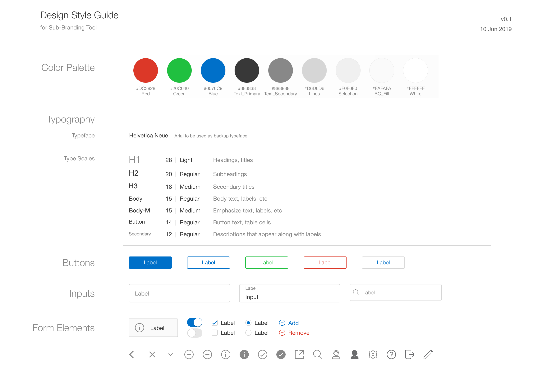The height and width of the screenshot is (392, 552).
Task: Click the external link icon
Action: click(299, 354)
